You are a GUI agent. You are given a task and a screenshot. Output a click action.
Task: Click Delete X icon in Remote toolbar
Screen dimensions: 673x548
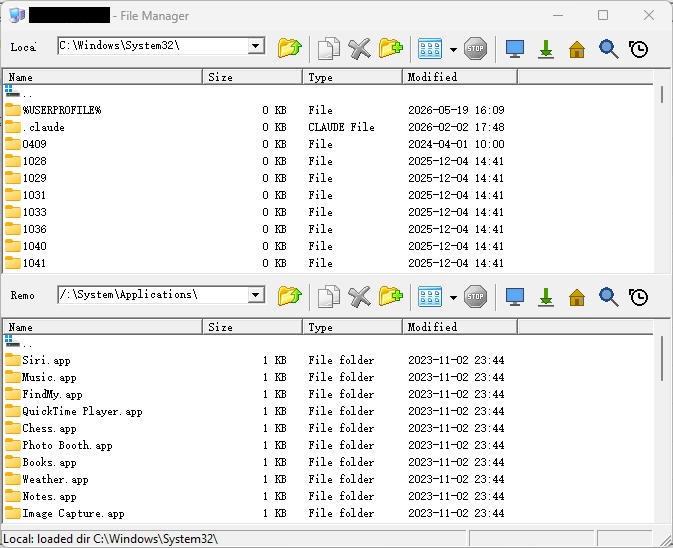[x=359, y=297]
